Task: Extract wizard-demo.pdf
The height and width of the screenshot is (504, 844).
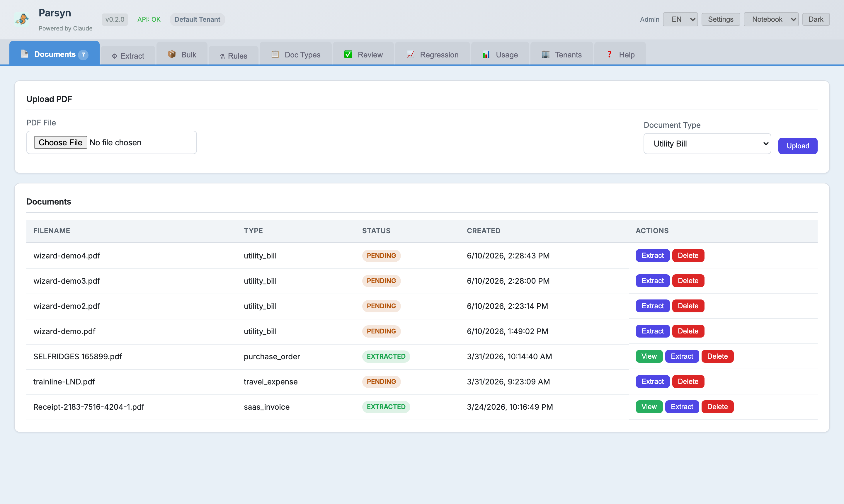Action: tap(652, 331)
